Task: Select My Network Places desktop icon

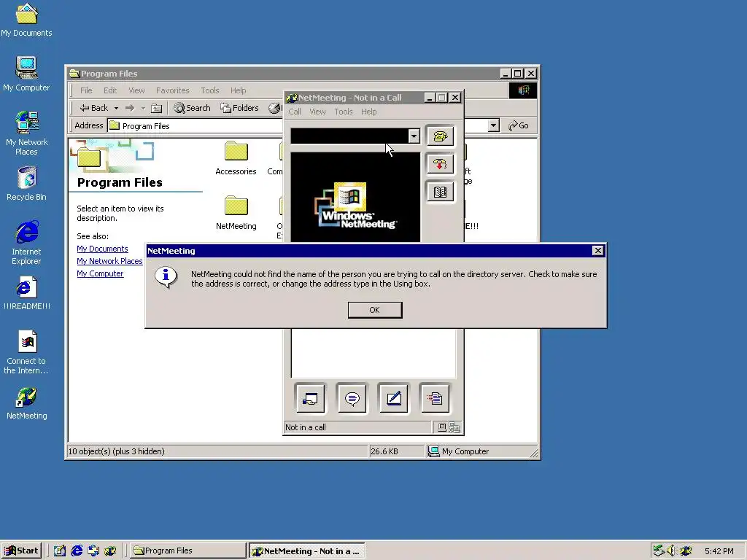Action: click(27, 133)
